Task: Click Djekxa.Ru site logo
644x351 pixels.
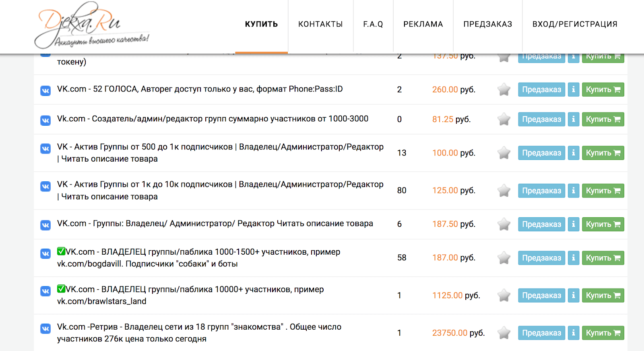Action: click(x=92, y=25)
